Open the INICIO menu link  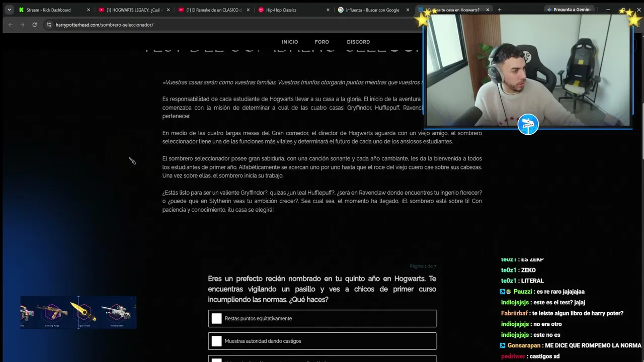point(290,42)
